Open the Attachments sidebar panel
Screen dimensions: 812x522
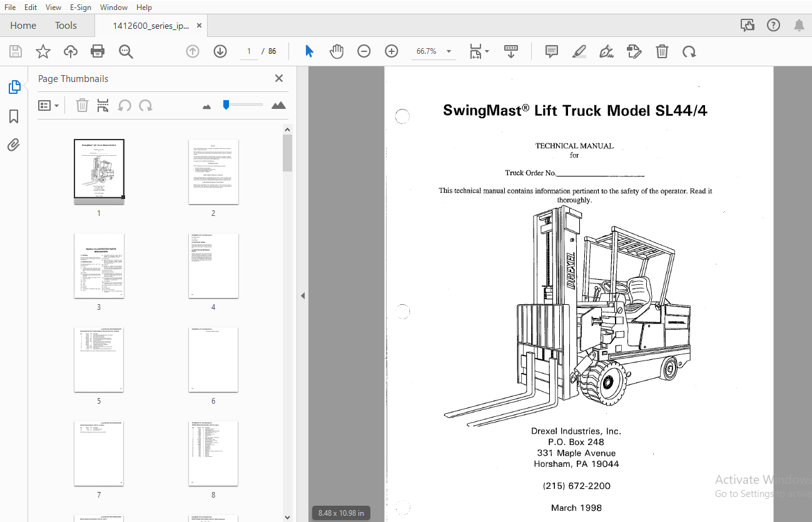click(14, 145)
